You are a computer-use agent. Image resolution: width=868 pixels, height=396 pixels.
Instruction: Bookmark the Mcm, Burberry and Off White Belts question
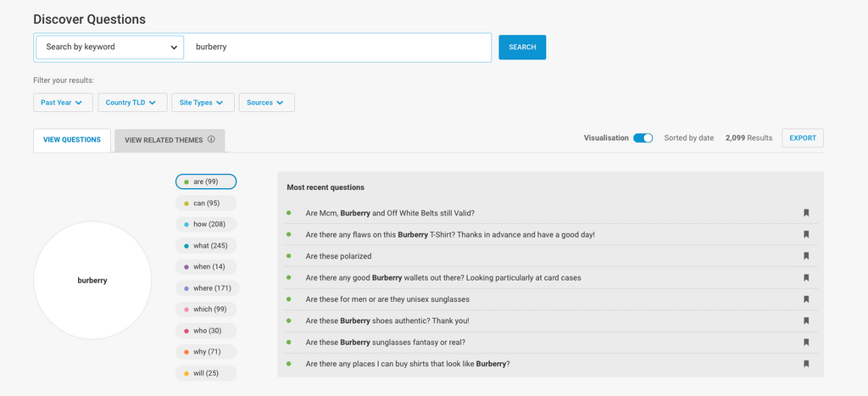click(806, 213)
